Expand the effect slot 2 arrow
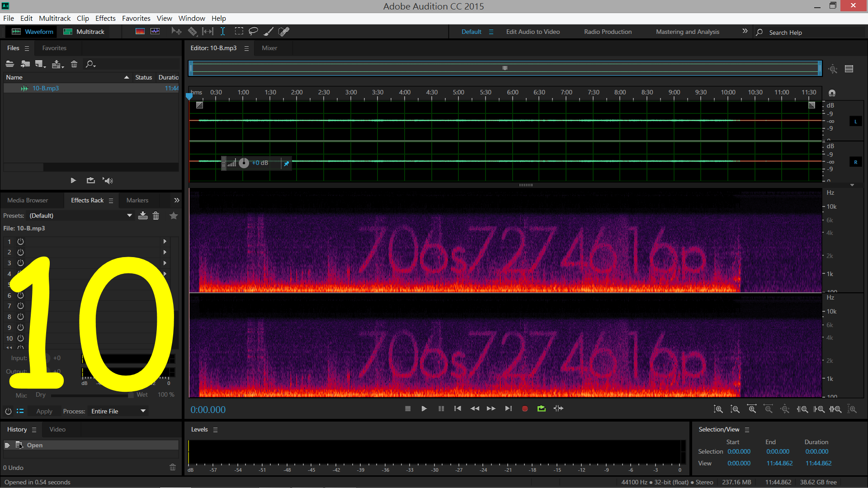This screenshot has width=868, height=488. pyautogui.click(x=165, y=252)
